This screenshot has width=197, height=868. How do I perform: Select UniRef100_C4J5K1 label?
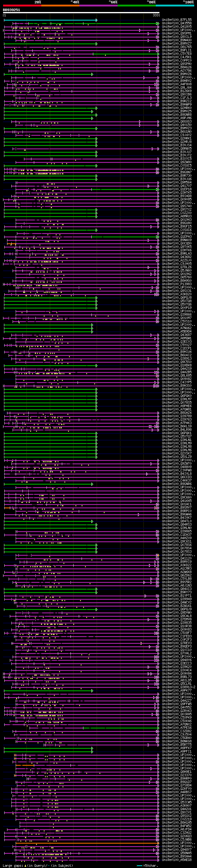pos(177,57)
